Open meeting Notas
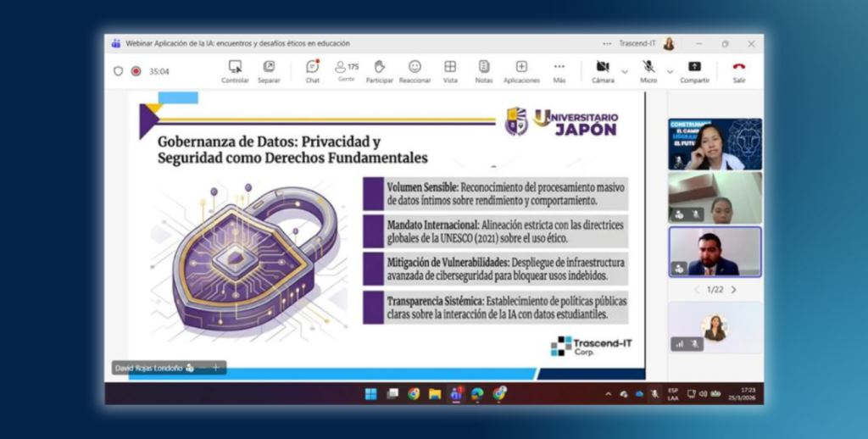The height and width of the screenshot is (439, 868). (483, 70)
